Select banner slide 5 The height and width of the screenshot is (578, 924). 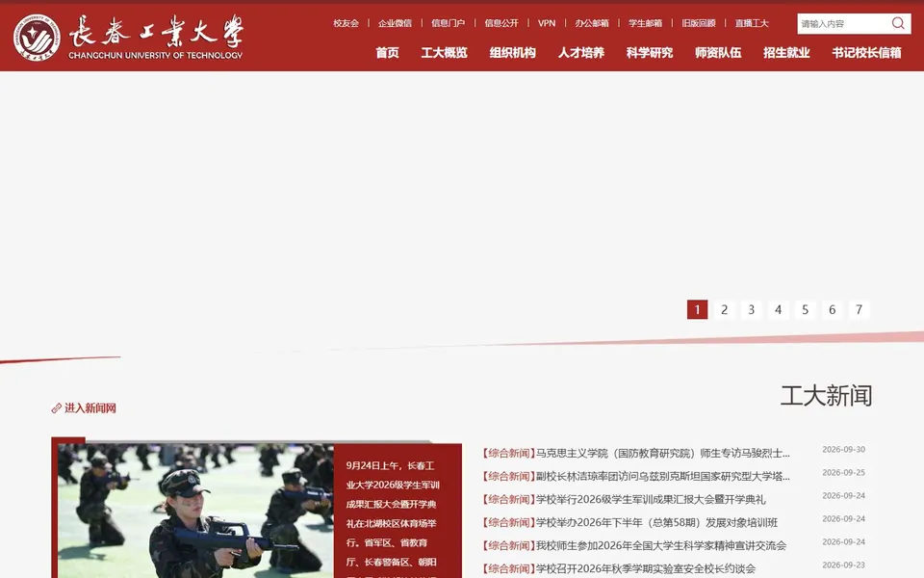pos(805,309)
